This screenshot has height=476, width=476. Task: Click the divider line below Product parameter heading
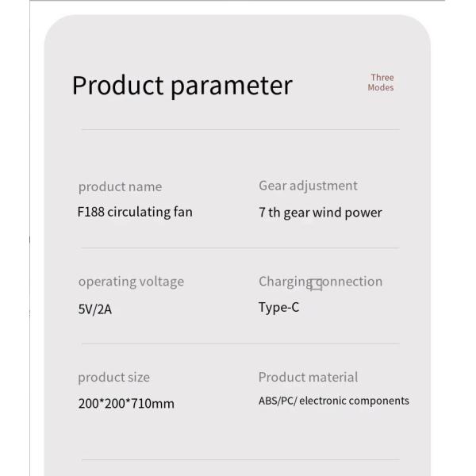click(240, 129)
